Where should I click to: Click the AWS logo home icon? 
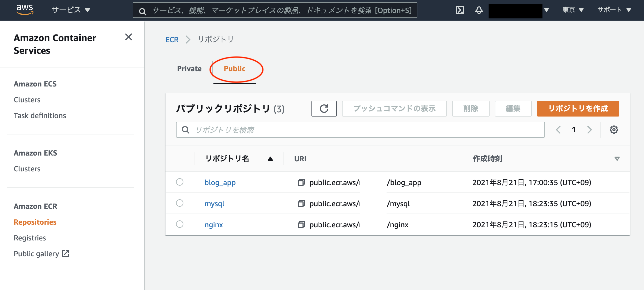pyautogui.click(x=25, y=10)
